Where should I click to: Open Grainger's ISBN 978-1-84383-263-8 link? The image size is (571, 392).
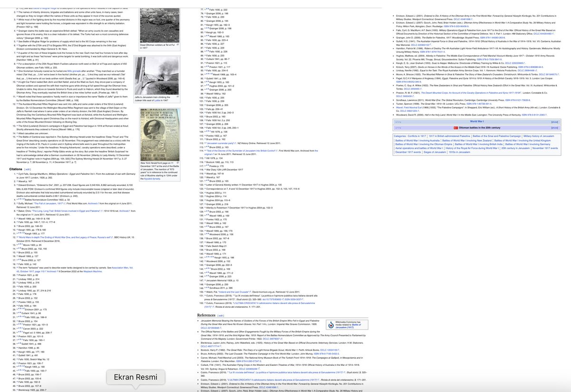click(492, 38)
